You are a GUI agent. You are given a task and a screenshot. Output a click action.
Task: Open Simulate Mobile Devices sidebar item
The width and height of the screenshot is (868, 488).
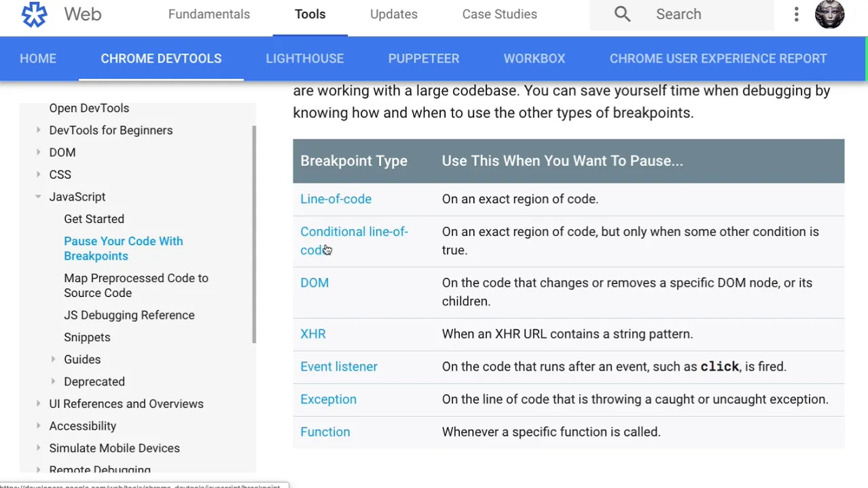[115, 448]
